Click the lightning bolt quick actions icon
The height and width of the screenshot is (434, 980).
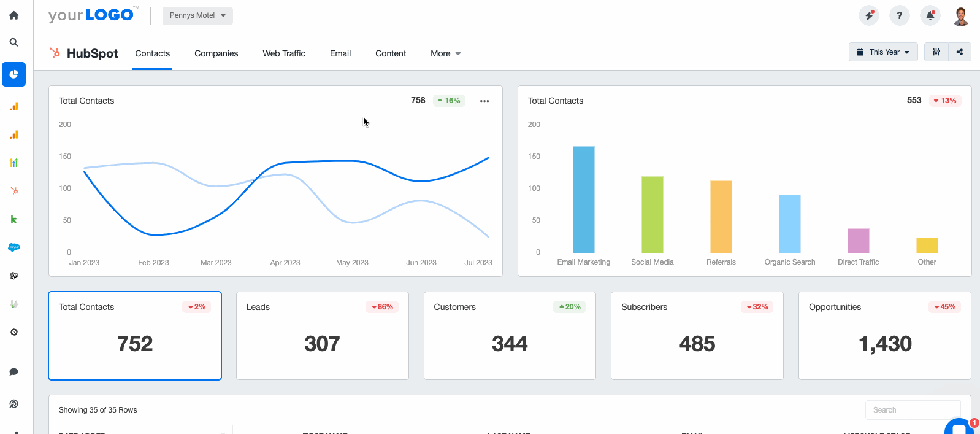pos(868,15)
